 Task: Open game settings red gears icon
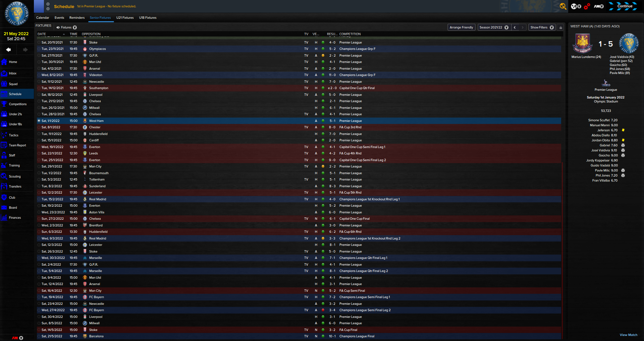(587, 6)
